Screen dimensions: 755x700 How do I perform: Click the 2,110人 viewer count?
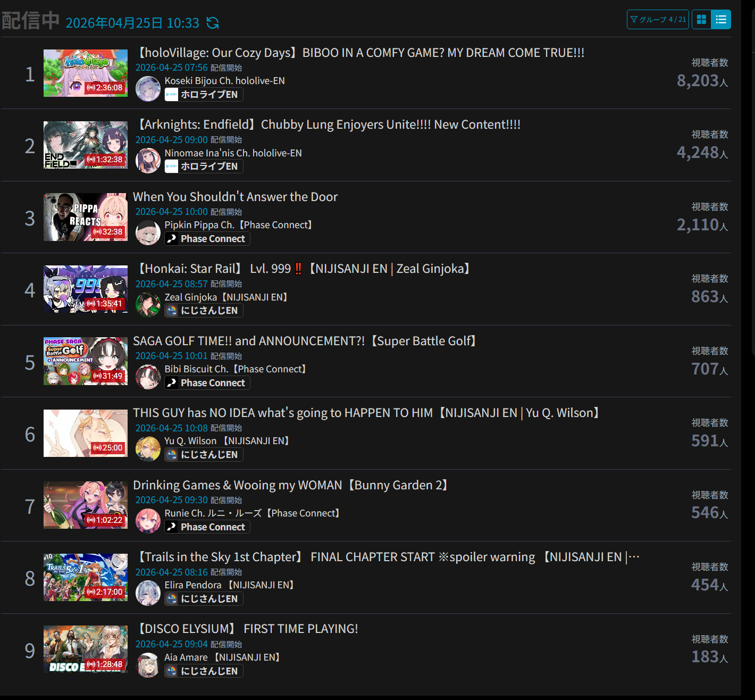point(702,224)
